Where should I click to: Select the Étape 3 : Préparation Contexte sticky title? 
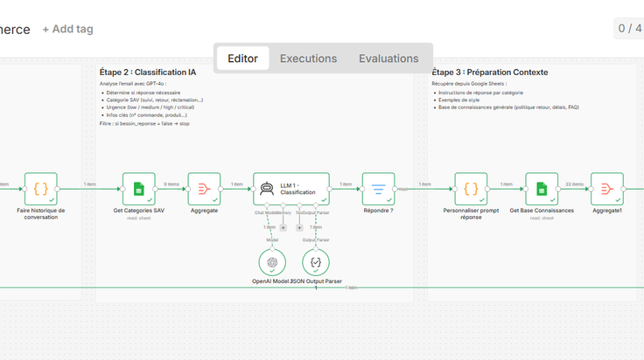(x=490, y=73)
